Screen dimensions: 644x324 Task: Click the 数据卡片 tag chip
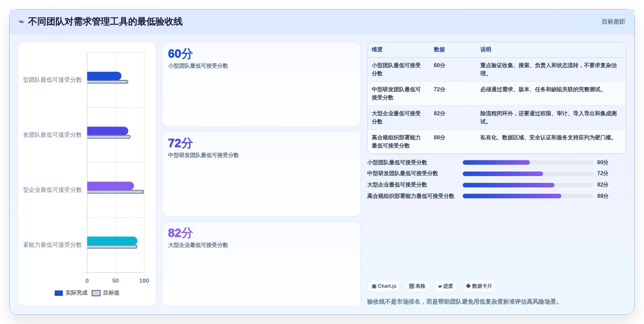479,286
